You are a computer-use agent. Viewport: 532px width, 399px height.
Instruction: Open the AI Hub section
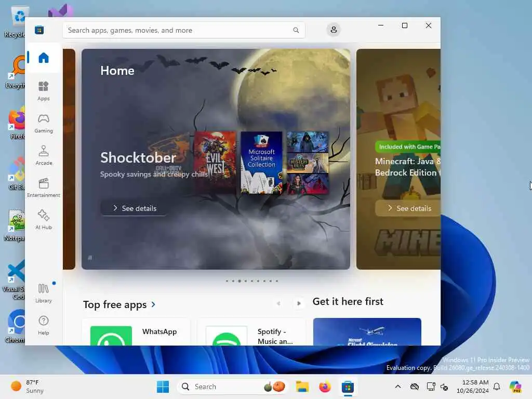pyautogui.click(x=44, y=220)
